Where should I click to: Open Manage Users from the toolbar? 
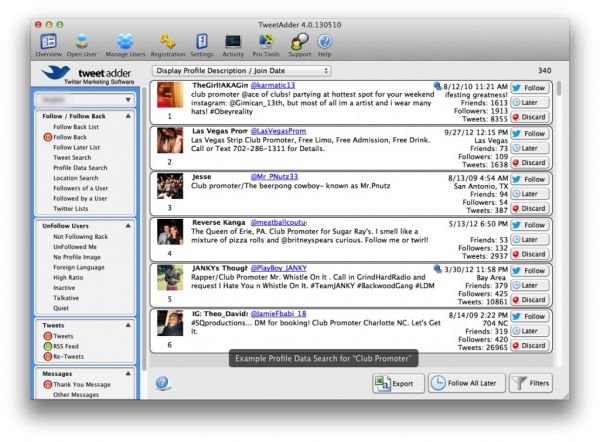[125, 40]
